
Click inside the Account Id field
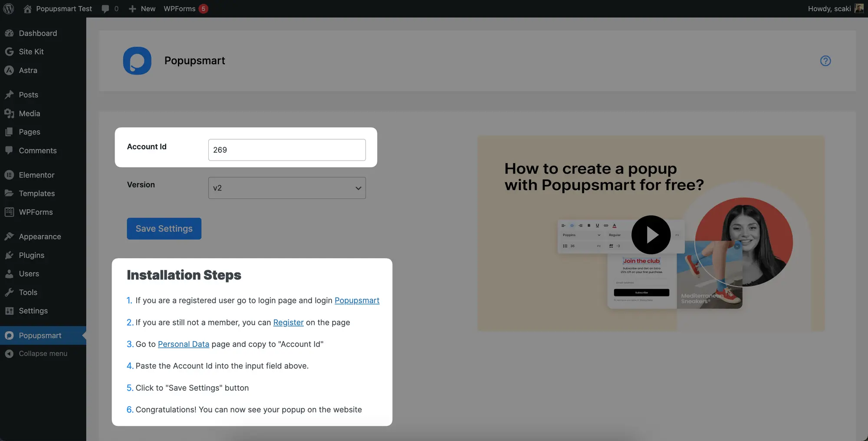click(x=287, y=150)
